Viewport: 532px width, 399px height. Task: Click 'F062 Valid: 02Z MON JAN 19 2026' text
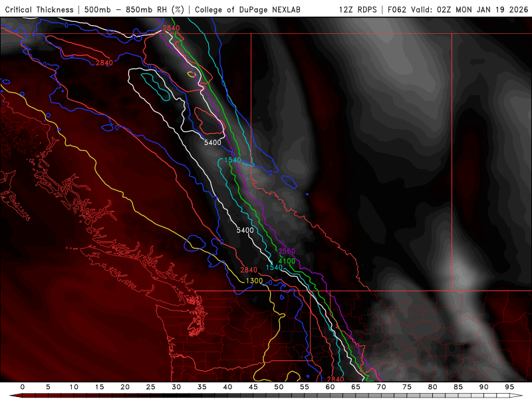pos(458,9)
